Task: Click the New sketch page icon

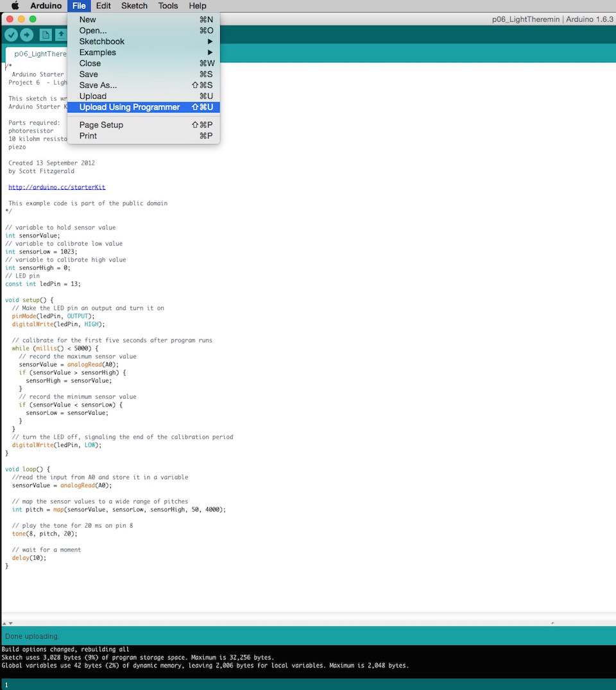Action: tap(46, 35)
